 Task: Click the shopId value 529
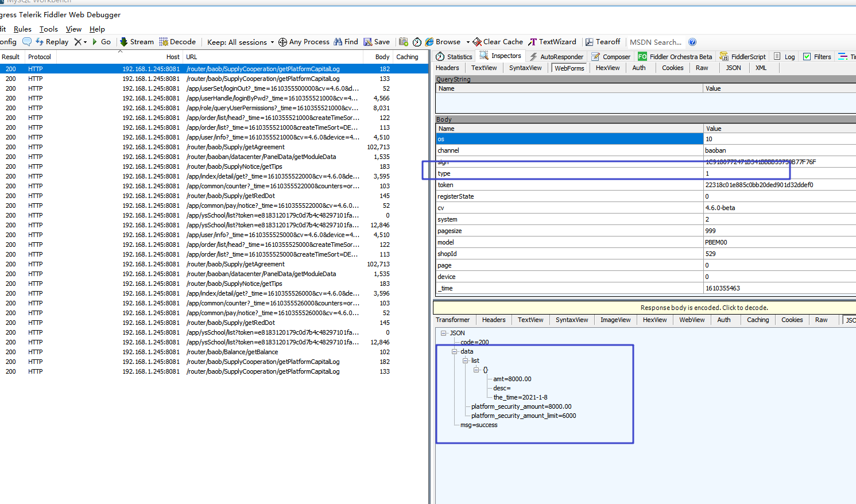point(711,254)
